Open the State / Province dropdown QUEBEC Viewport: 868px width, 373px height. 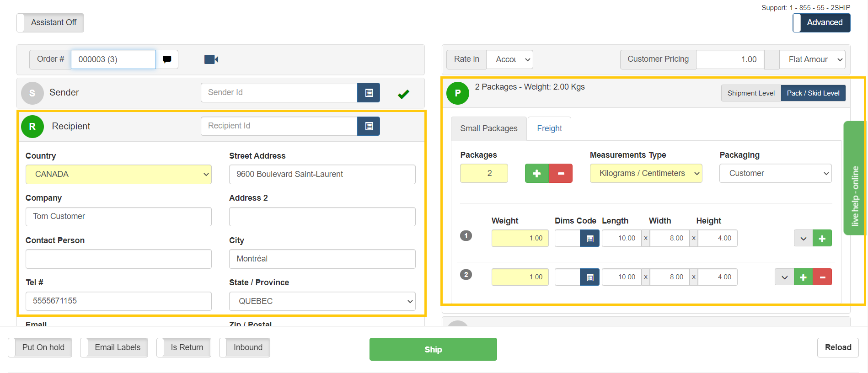[322, 301]
